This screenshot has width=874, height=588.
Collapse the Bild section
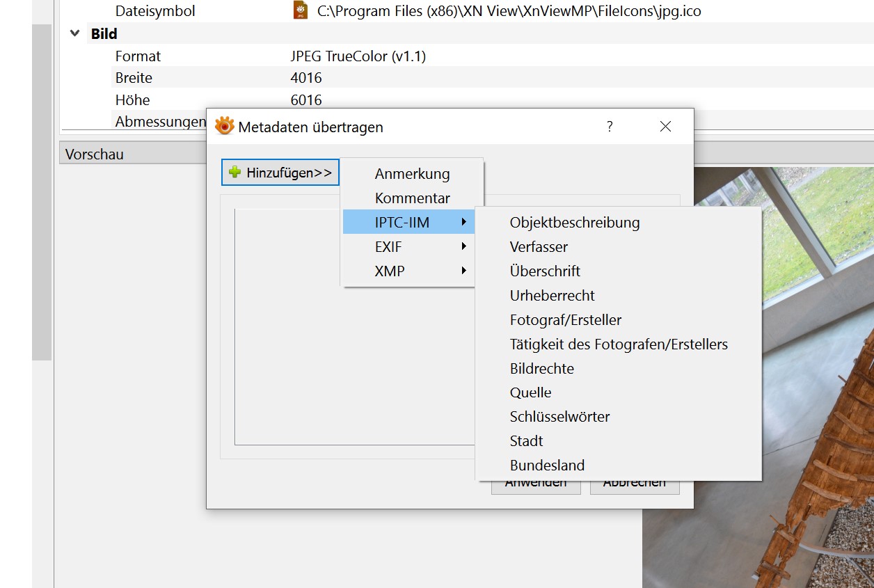(x=75, y=34)
